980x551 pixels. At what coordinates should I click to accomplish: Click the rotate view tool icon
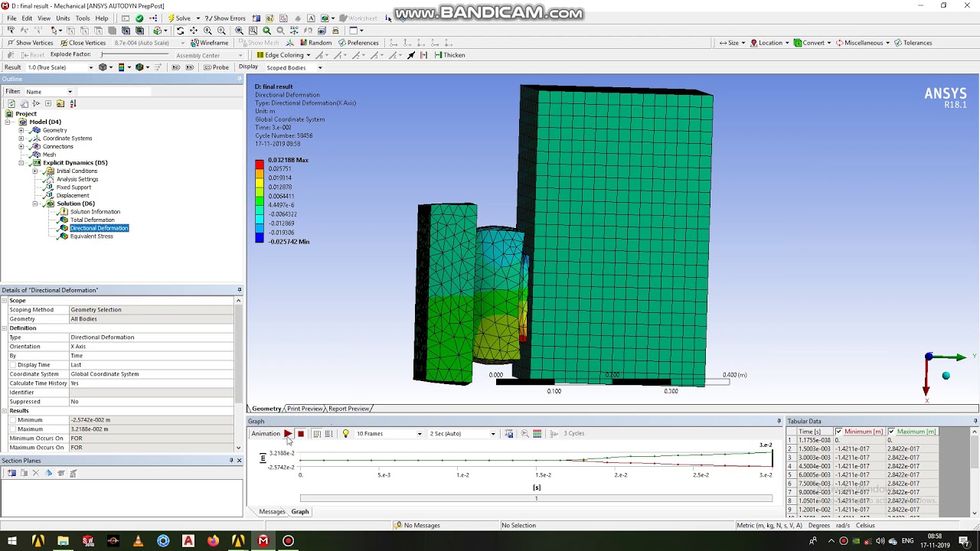click(x=180, y=31)
